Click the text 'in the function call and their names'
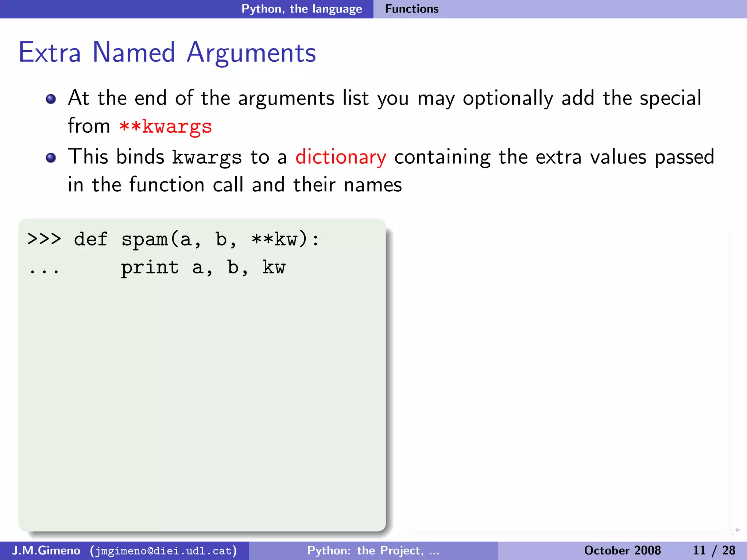This screenshot has width=747, height=560. point(235,184)
